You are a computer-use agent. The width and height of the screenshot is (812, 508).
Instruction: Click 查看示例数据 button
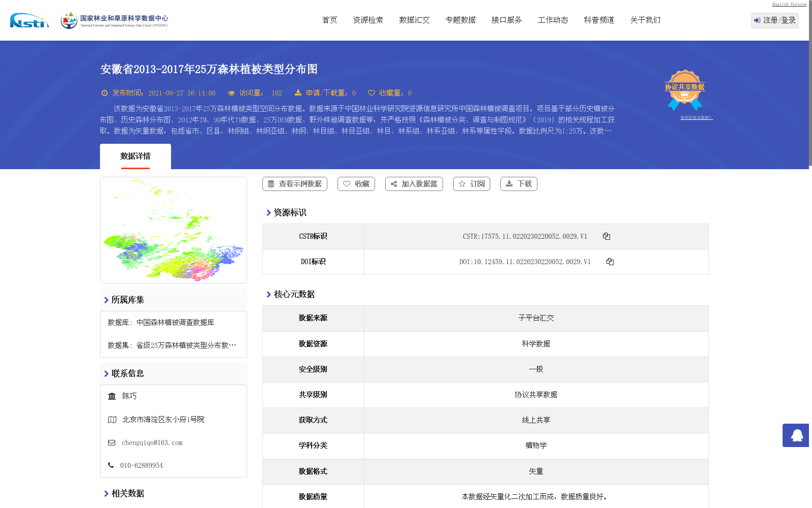[295, 184]
